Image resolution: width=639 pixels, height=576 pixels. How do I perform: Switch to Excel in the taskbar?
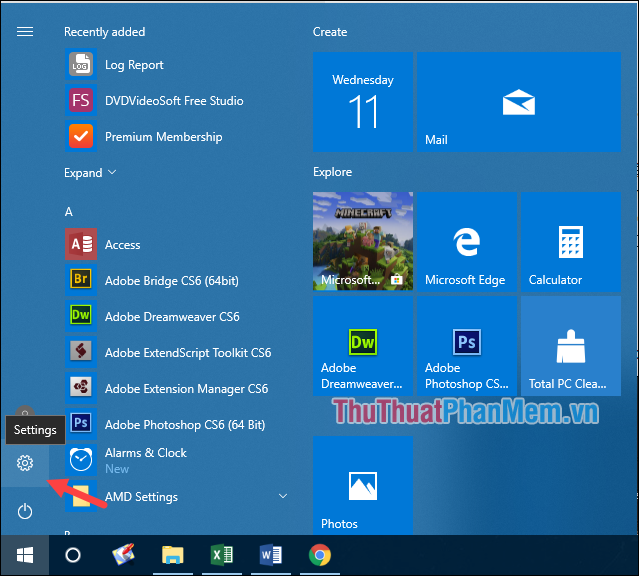pyautogui.click(x=222, y=555)
